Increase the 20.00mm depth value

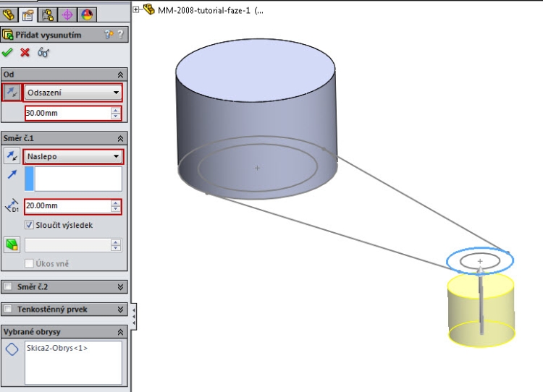click(116, 203)
